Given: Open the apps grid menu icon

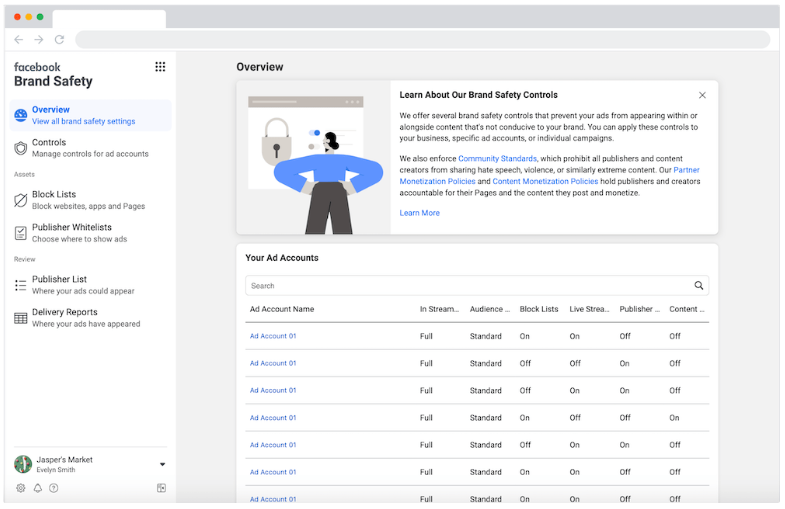Looking at the screenshot, I should [160, 67].
